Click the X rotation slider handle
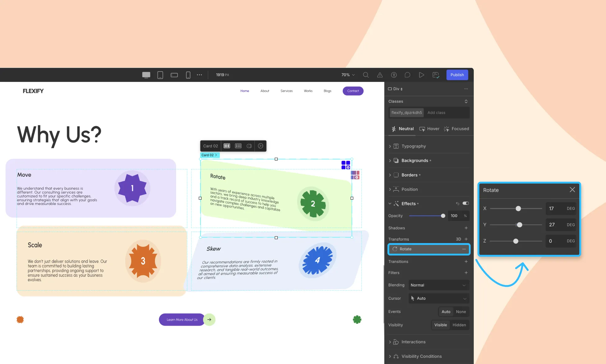This screenshot has height=364, width=606. coord(518,209)
